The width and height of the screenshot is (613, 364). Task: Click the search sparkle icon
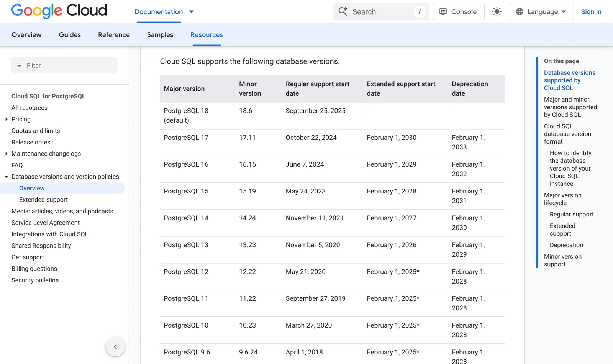(x=343, y=11)
